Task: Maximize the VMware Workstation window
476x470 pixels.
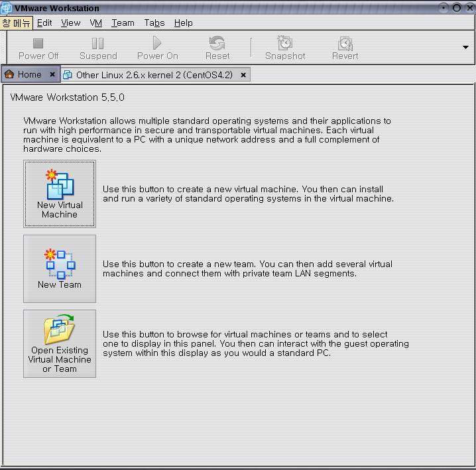Action: pyautogui.click(x=457, y=7)
